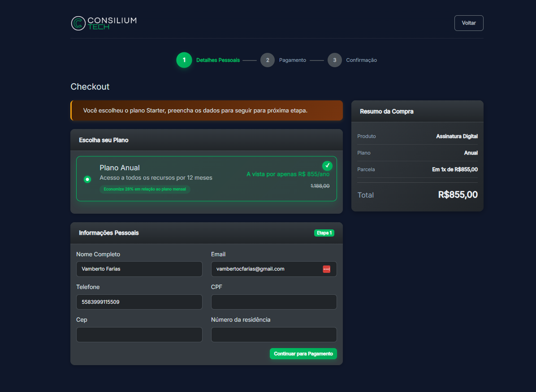Click the green checkmark on Plano Anual card
The height and width of the screenshot is (392, 536).
tap(327, 166)
